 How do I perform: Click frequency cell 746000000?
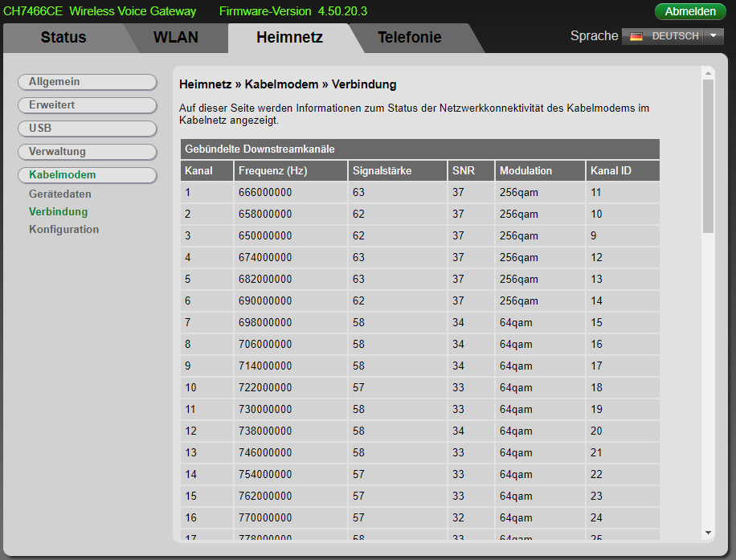pyautogui.click(x=291, y=452)
